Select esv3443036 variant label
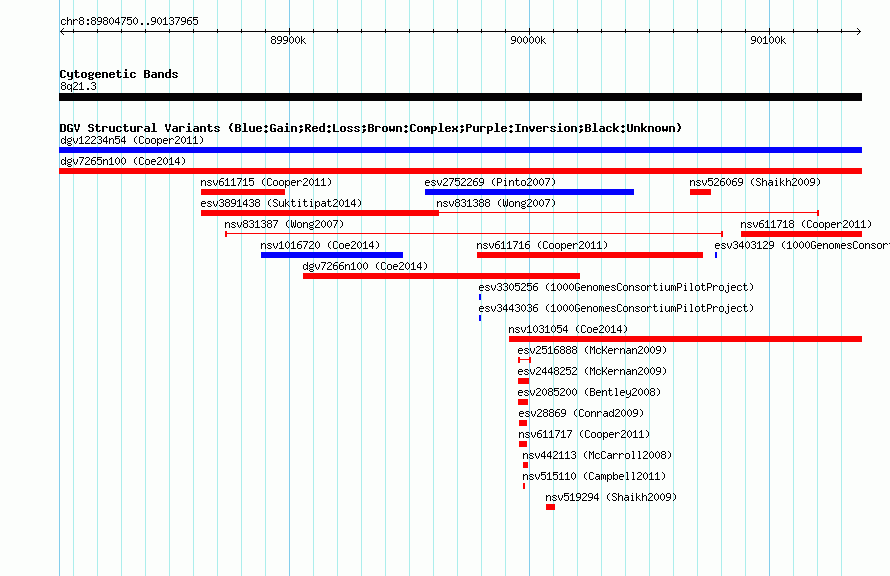Screen dimensions: 890x576 [616, 308]
